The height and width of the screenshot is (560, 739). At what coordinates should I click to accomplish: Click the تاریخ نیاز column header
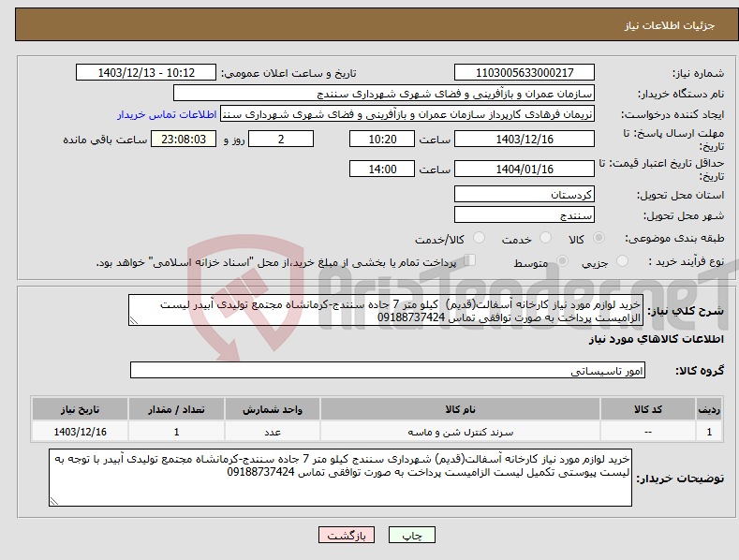click(x=81, y=409)
